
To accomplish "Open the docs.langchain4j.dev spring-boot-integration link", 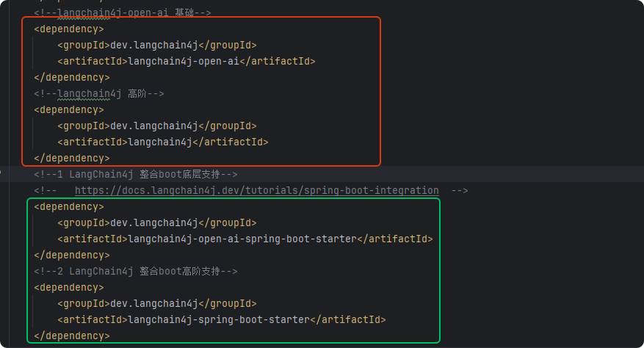I will [257, 191].
